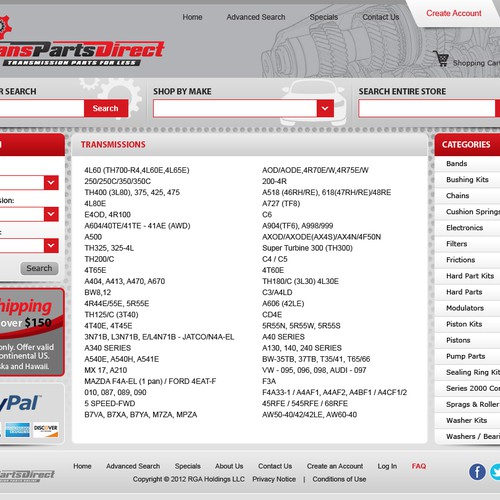The image size is (500, 500).
Task: Select the A727 (TF8) transmission
Action: (x=281, y=203)
